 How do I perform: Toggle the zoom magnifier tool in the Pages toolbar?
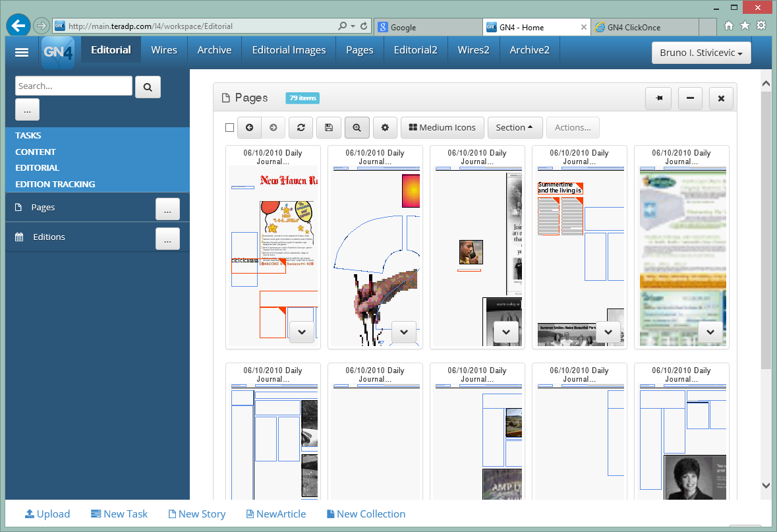tap(357, 127)
